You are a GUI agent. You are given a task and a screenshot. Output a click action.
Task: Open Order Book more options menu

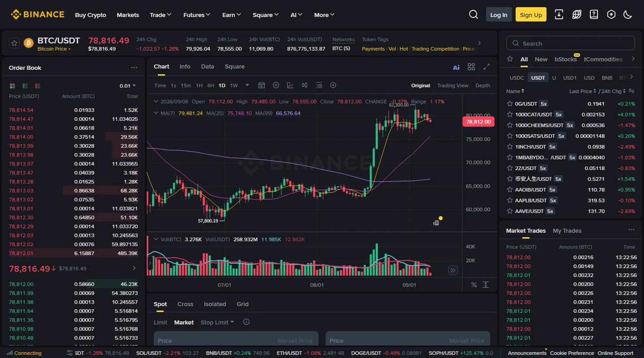pos(134,68)
